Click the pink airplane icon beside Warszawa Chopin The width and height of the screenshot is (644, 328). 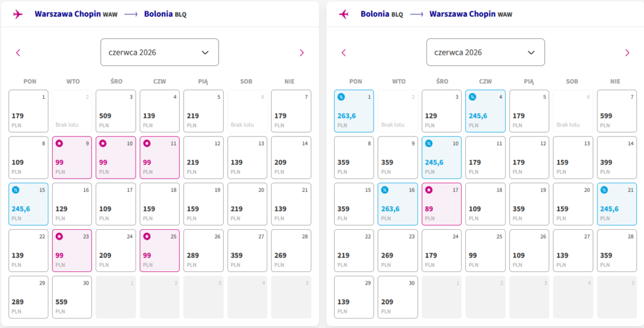coord(18,14)
